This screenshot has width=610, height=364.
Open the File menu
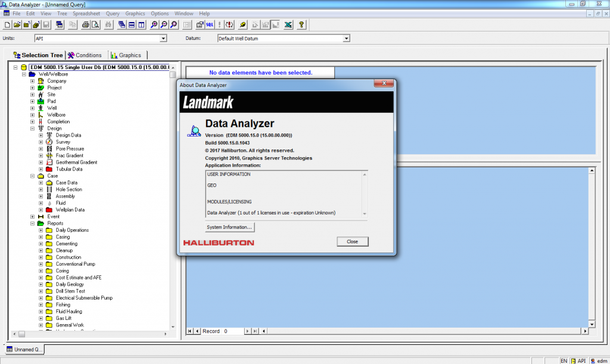[x=16, y=13]
